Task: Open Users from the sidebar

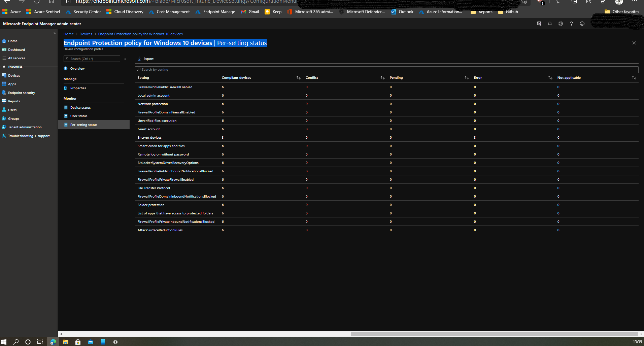Action: pos(12,110)
